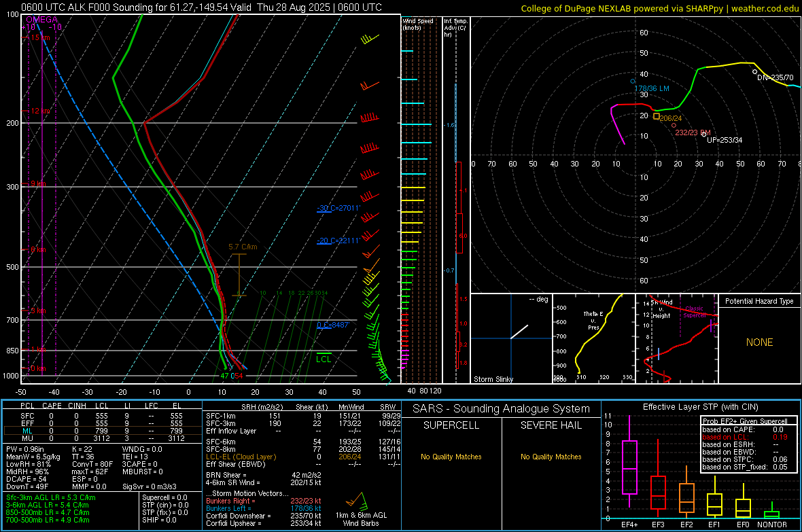Select the MU parcel row
802x532 pixels.
103,438
